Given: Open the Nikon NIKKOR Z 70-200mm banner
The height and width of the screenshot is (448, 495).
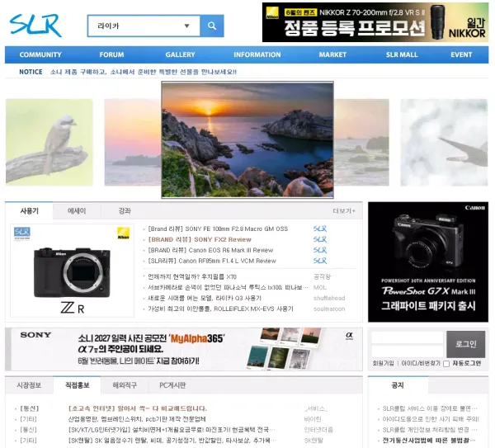Looking at the screenshot, I should click(x=375, y=22).
